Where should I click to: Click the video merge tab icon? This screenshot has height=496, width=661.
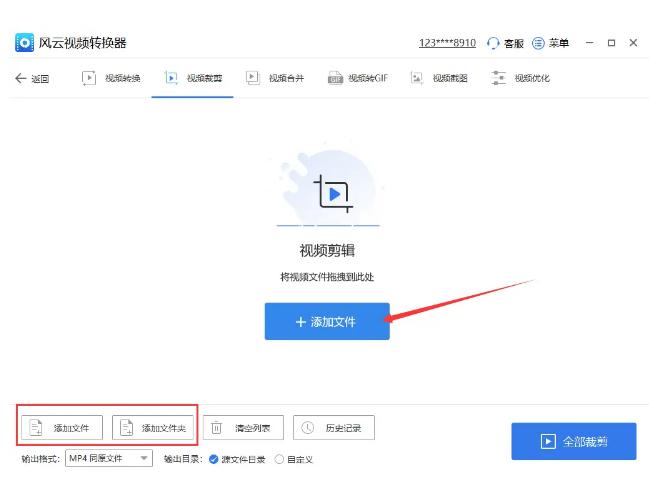pos(253,78)
